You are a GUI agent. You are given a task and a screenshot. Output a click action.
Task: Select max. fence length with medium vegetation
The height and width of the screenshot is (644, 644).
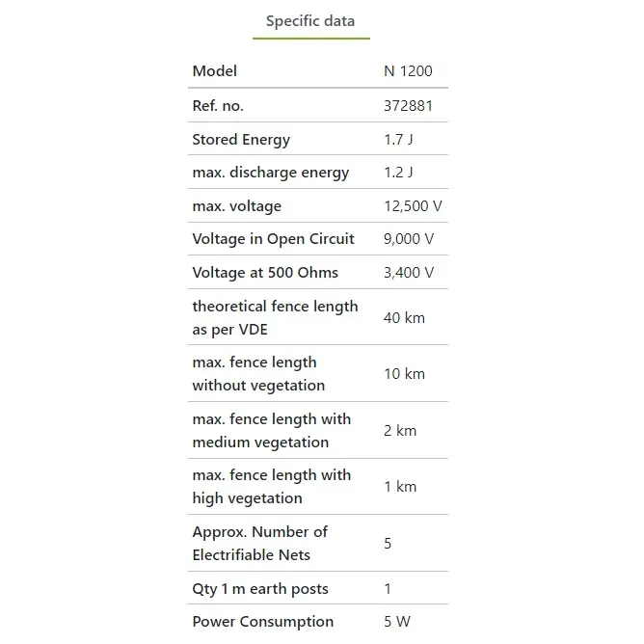pos(272,430)
